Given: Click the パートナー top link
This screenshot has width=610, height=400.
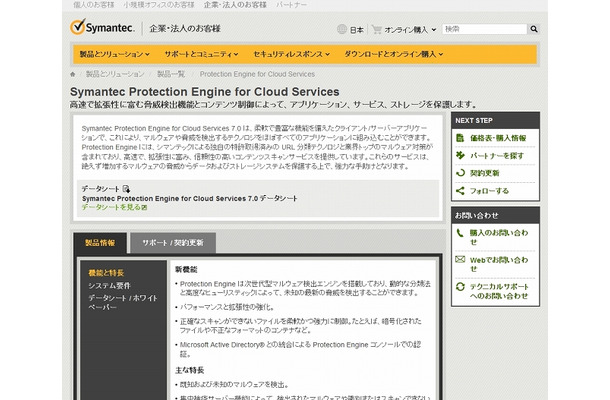Looking at the screenshot, I should [x=291, y=5].
